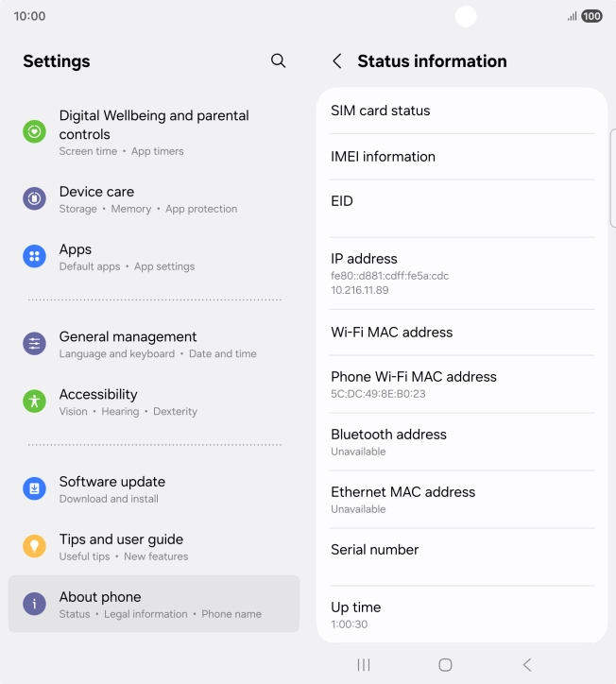
Task: Tap General management sliders icon
Action: (34, 344)
